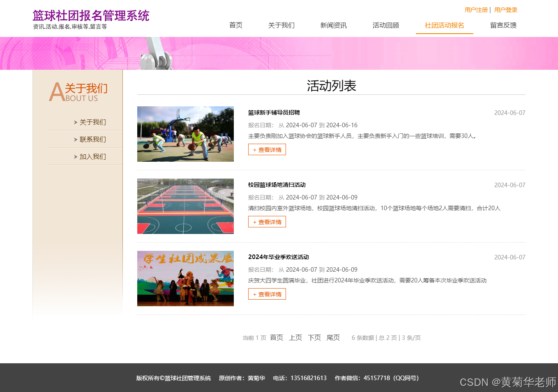Click the footer 作者微信: 45157718 text

377,378
